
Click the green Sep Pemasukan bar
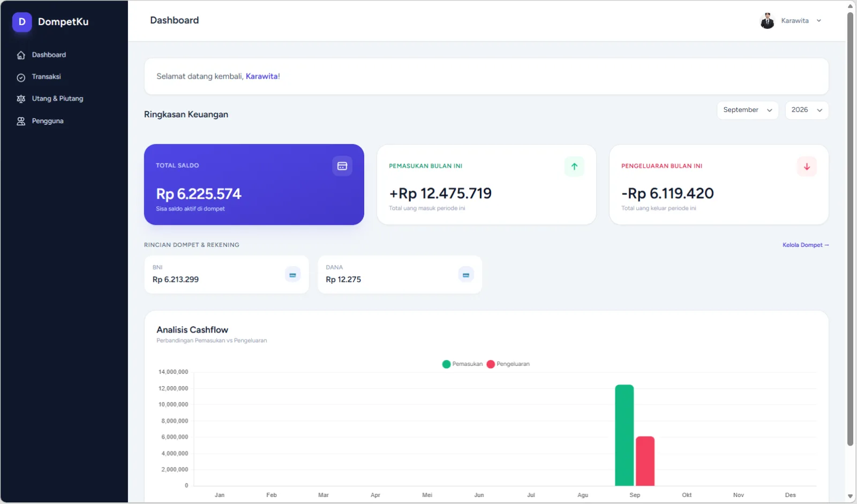[624, 435]
